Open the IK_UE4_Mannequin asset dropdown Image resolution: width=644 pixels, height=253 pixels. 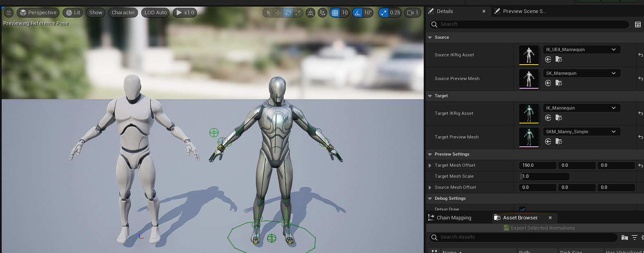582,49
